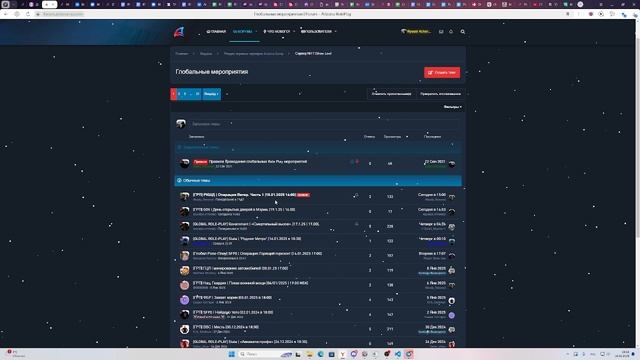The image size is (640, 360).
Task: Open GLOBAL ROLE-PLAY thread dated 14.01.2025
Action: click(x=247, y=239)
